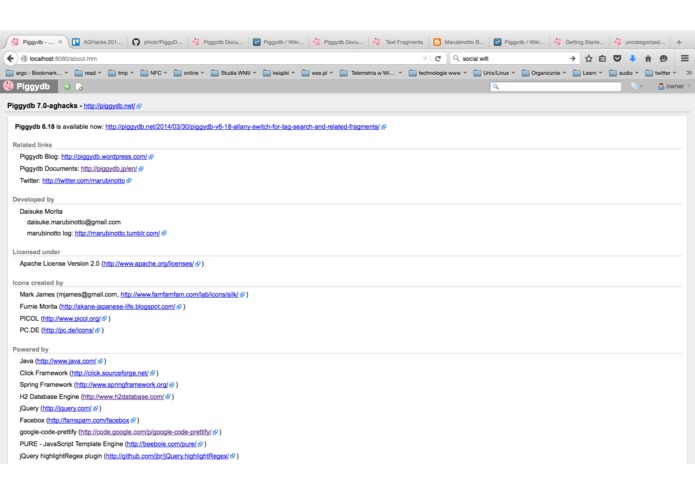The width and height of the screenshot is (695, 494).
Task: Show overflow bookmarks with the chevron
Action: pos(689,73)
